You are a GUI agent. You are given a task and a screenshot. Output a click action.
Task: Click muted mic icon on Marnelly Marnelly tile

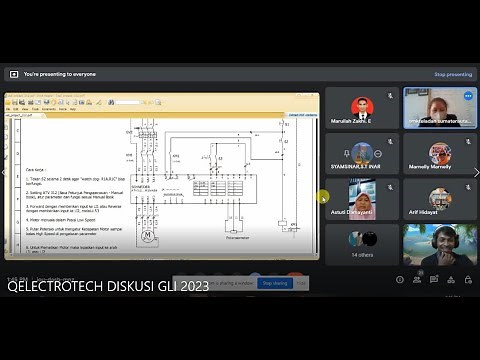[x=468, y=142]
